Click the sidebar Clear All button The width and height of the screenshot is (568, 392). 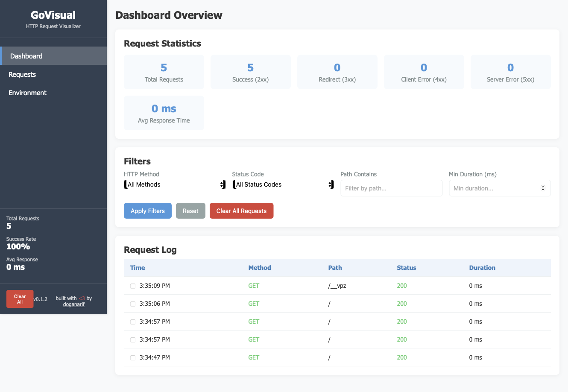point(20,299)
